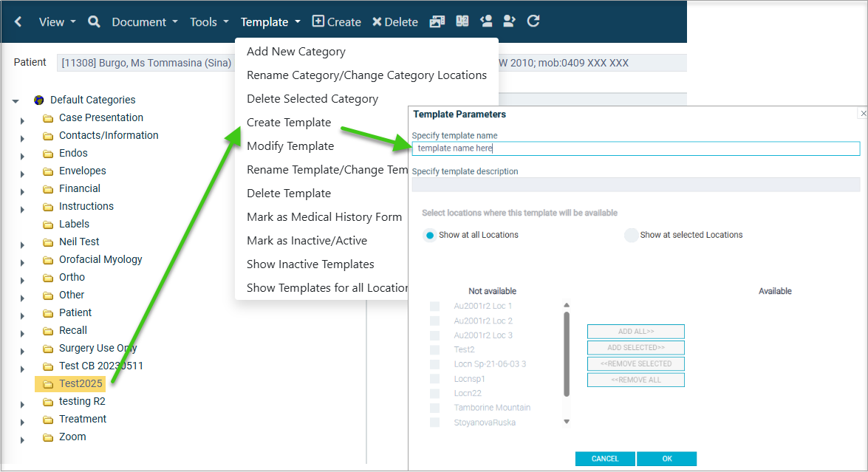
Task: Choose Mark as Medical History Form
Action: click(324, 217)
